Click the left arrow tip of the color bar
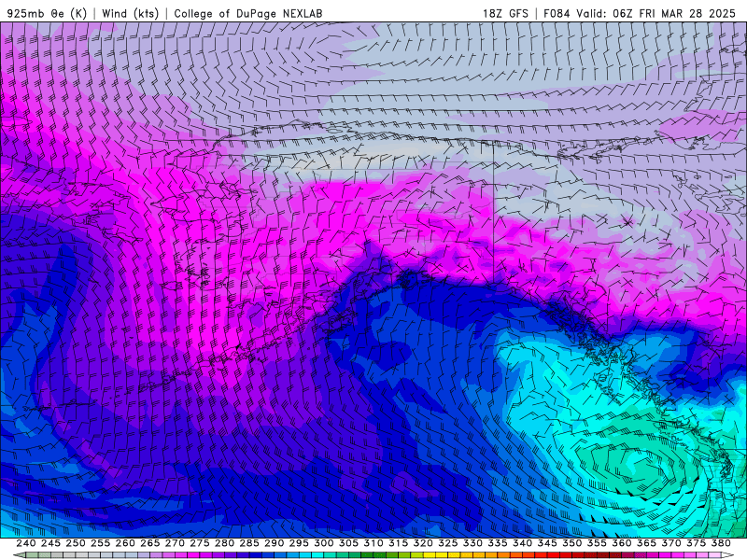Viewport: 747px width, 560px height. (18, 555)
